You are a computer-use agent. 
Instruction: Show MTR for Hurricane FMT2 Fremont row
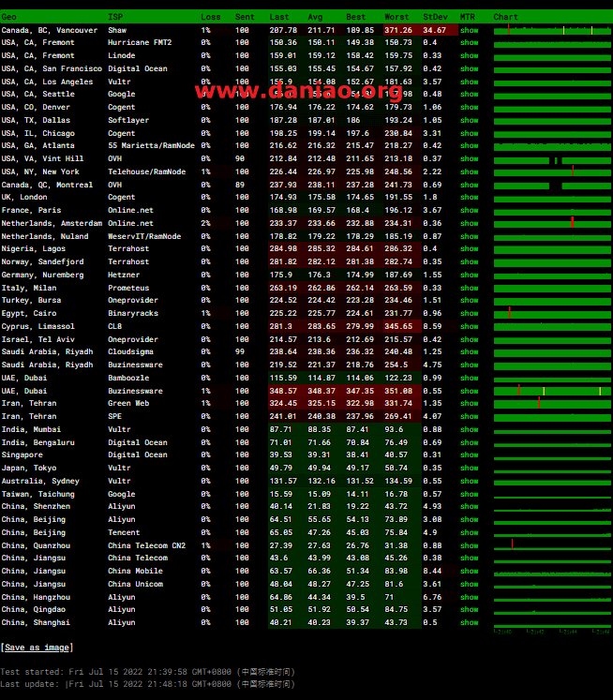[x=469, y=42]
